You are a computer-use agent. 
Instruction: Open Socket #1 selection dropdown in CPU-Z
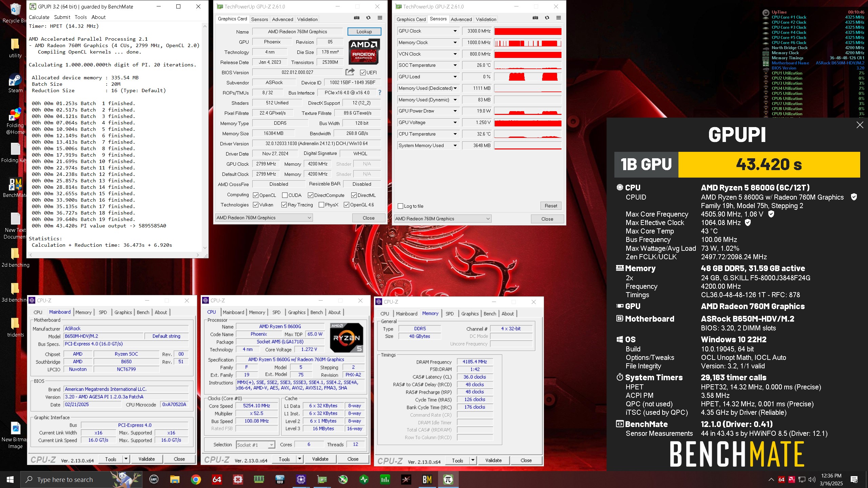click(256, 445)
